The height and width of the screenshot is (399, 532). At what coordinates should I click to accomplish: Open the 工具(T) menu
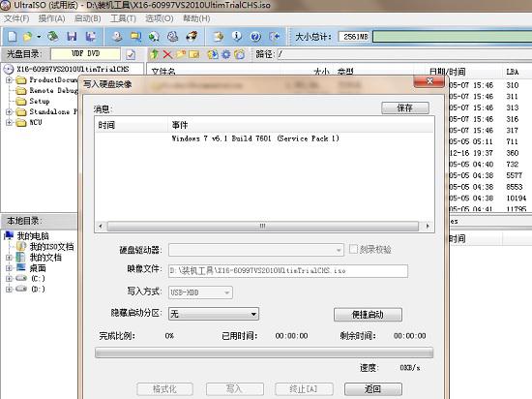pos(123,18)
